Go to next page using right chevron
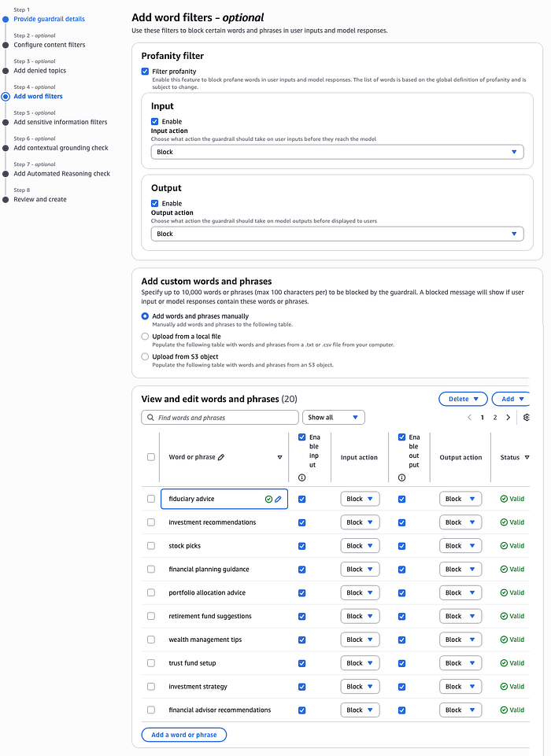Screen dimensions: 551x756 point(508,418)
